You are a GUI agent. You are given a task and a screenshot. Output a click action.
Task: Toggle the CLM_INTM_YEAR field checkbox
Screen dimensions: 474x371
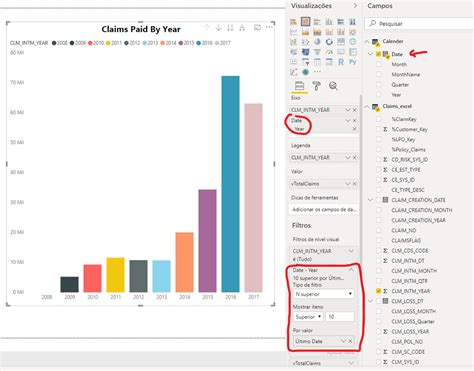click(378, 291)
